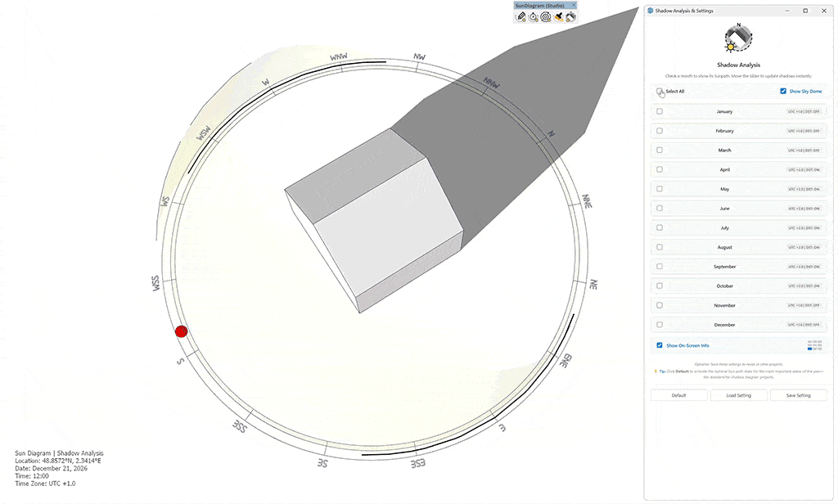Click the September UTC +2.0 DST badge
Image resolution: width=838 pixels, height=504 pixels.
pyautogui.click(x=804, y=267)
